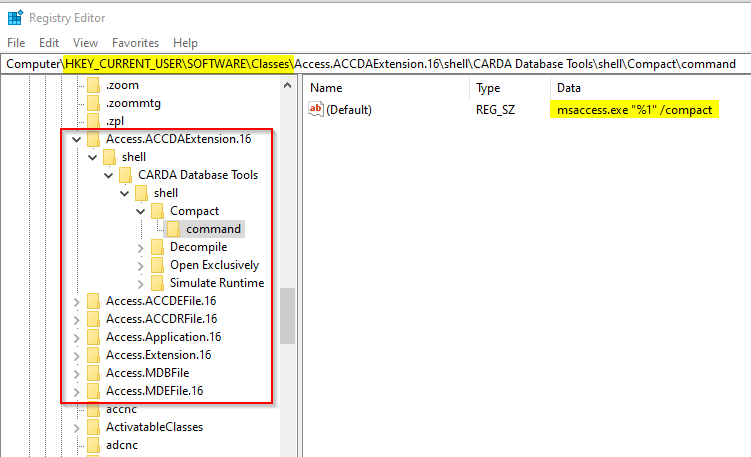This screenshot has height=457, width=751.
Task: Click the Access.ACCDAExtension.16 folder icon
Action: point(93,139)
